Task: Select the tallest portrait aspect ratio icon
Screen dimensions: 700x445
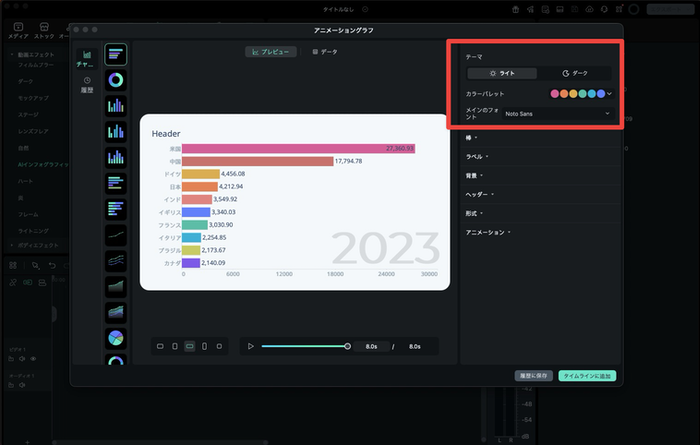Action: (x=204, y=346)
